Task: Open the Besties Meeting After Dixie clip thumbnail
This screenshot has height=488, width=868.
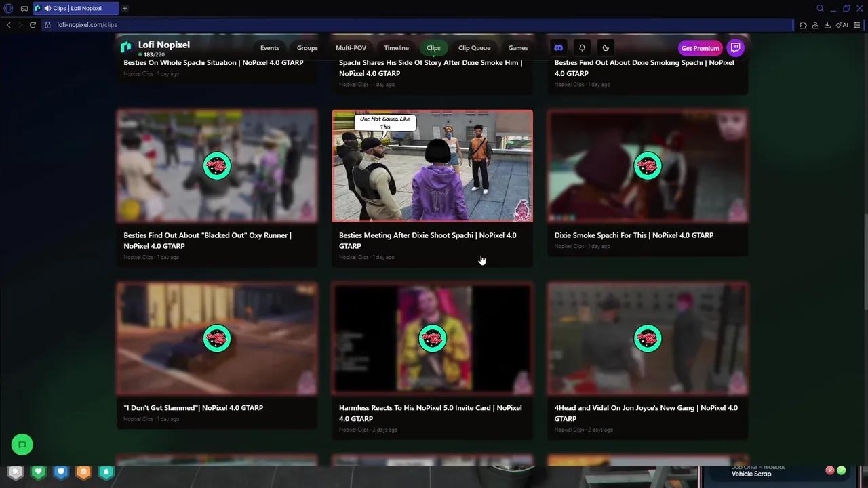Action: pyautogui.click(x=432, y=166)
